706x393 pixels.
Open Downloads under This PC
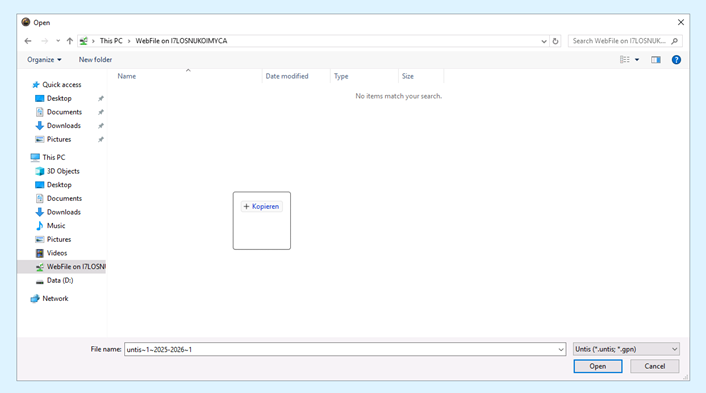(63, 212)
